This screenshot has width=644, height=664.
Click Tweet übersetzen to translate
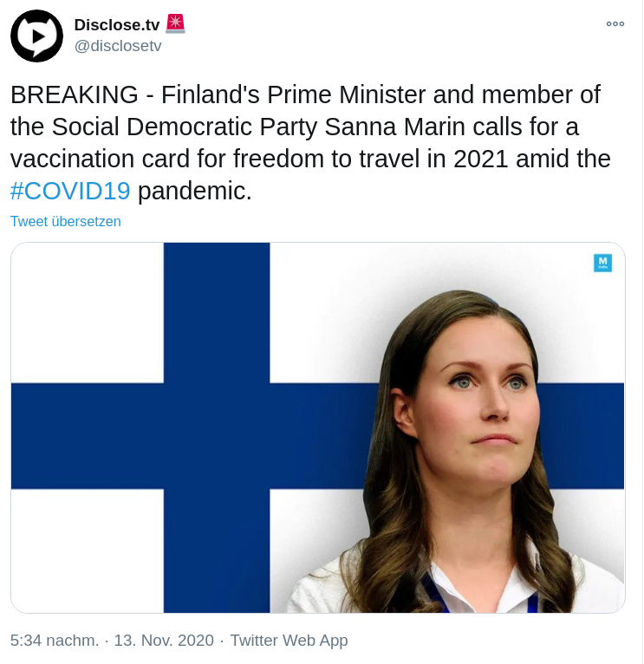coord(66,221)
